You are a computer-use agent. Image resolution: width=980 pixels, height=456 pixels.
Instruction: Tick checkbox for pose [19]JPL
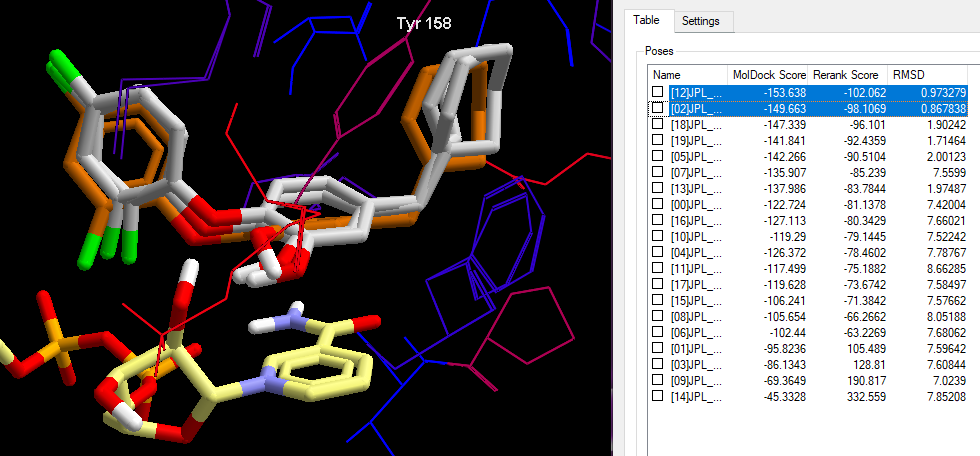[x=658, y=140]
